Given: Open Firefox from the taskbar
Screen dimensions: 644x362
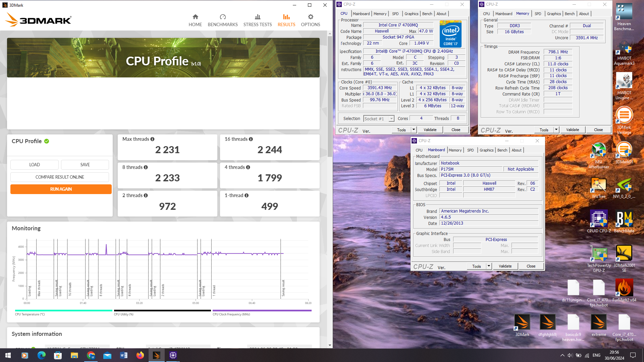Looking at the screenshot, I should tap(140, 355).
